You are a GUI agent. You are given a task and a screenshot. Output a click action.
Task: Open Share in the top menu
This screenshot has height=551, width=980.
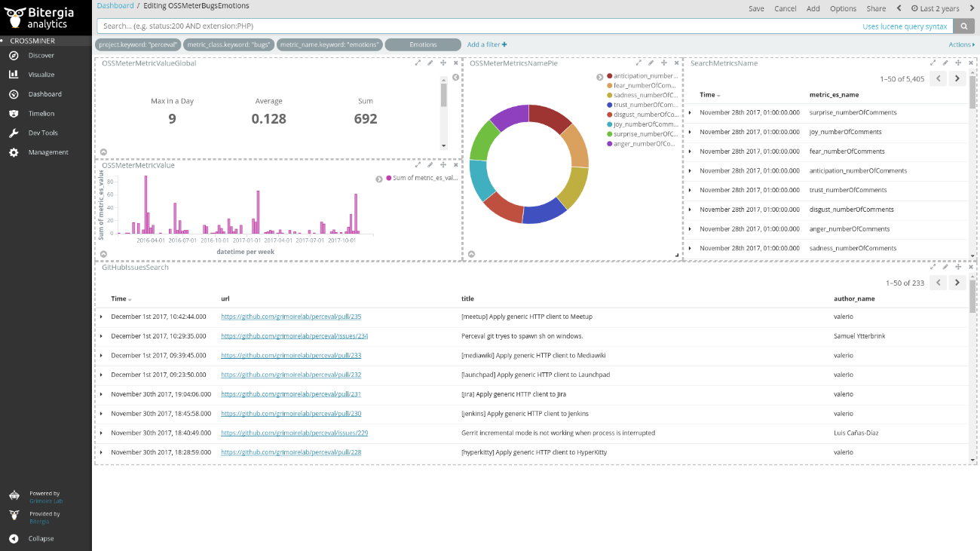pos(876,8)
